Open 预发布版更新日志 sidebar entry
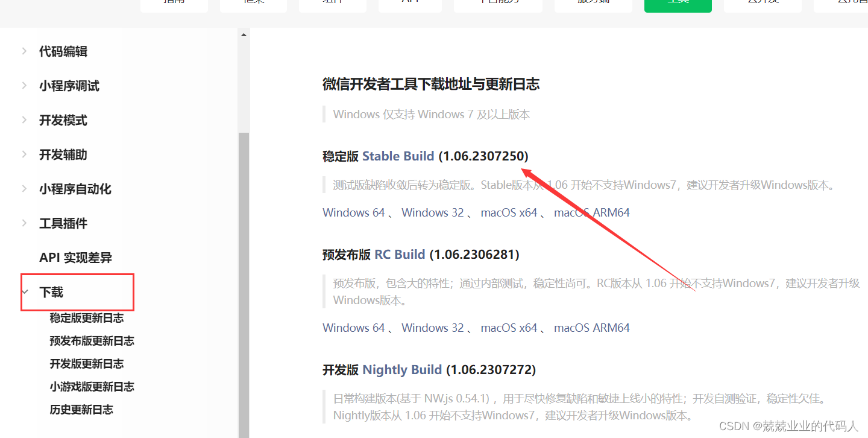This screenshot has width=868, height=438. (92, 341)
